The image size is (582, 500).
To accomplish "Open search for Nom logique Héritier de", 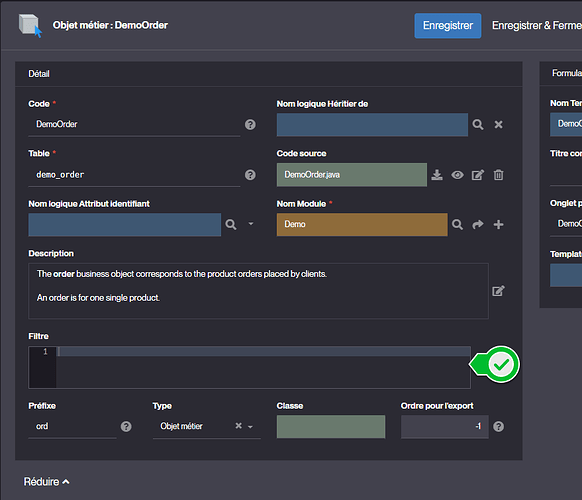I will click(478, 125).
